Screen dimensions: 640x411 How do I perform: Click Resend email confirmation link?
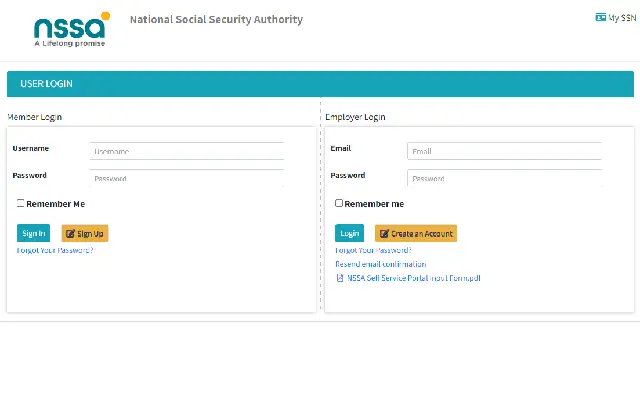tap(381, 264)
